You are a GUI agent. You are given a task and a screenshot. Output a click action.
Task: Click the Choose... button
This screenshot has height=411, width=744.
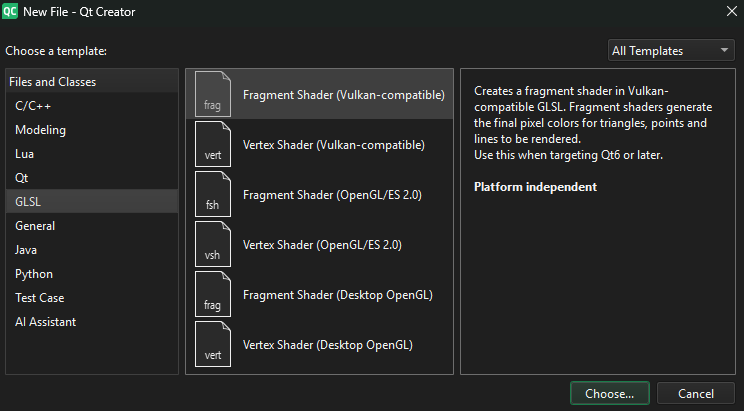click(x=610, y=393)
